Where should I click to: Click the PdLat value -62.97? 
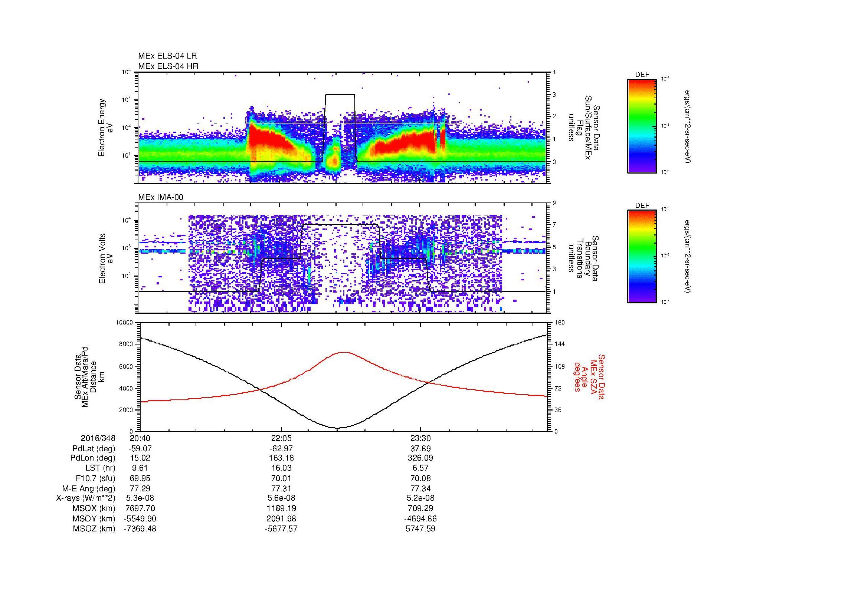281,449
